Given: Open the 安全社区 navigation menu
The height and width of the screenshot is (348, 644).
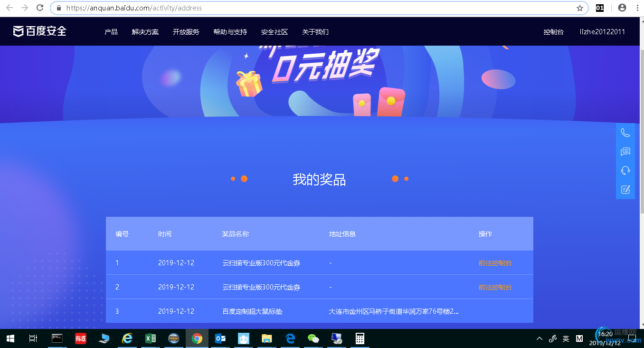Looking at the screenshot, I should [x=275, y=32].
